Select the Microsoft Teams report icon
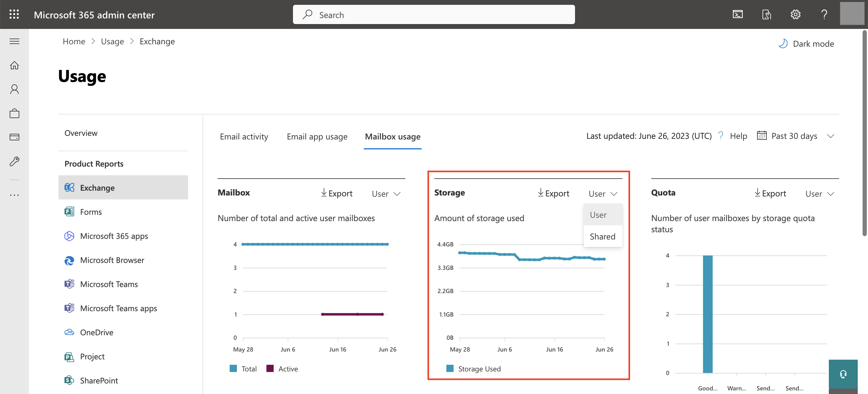Viewport: 868px width, 394px height. tap(69, 284)
